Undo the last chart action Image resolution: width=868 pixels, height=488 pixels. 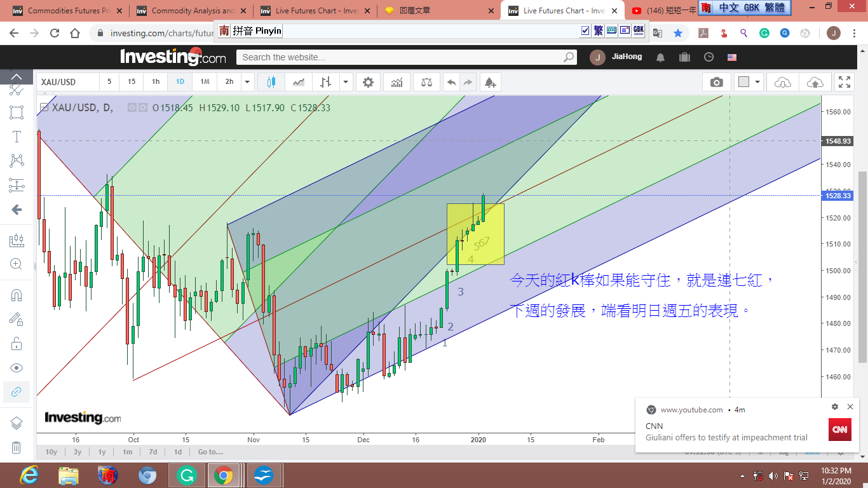pos(451,82)
